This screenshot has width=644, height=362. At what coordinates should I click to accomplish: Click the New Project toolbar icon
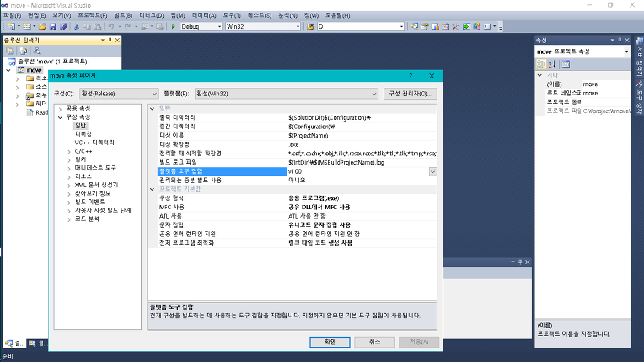11,26
